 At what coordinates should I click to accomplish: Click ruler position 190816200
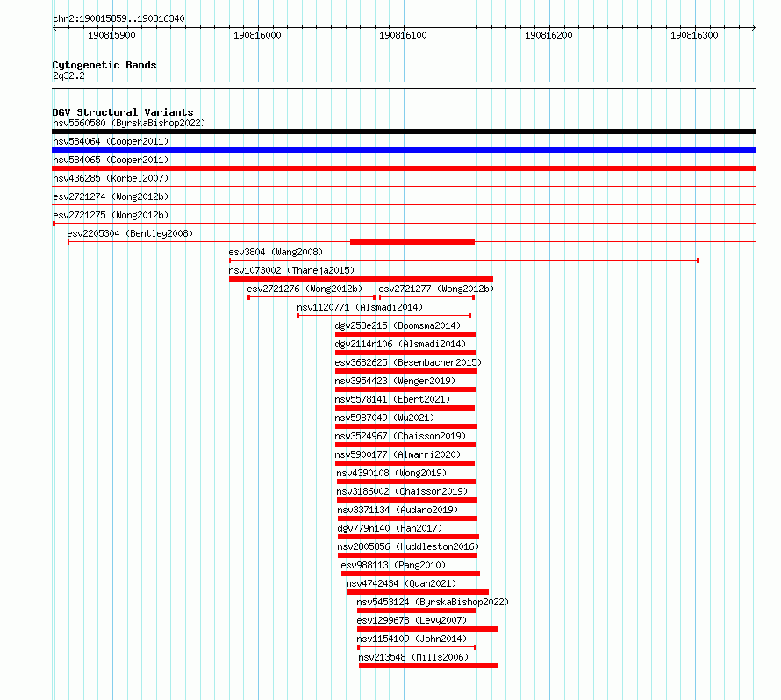[548, 35]
